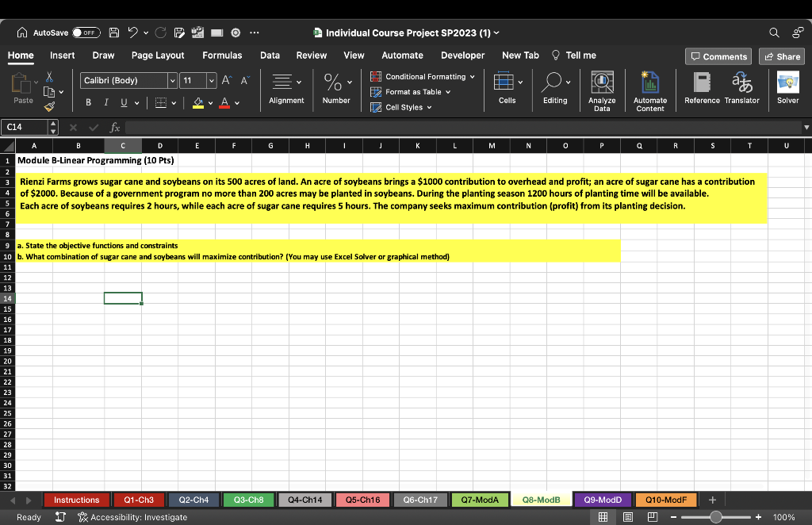Click the Increase Font Size icon
The height and width of the screenshot is (525, 812).
(x=226, y=80)
